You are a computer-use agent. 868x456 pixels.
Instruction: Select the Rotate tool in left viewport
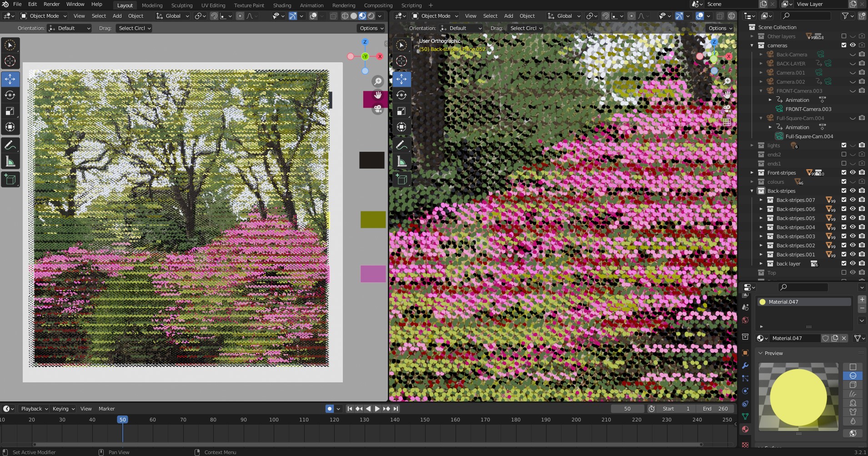click(10, 95)
